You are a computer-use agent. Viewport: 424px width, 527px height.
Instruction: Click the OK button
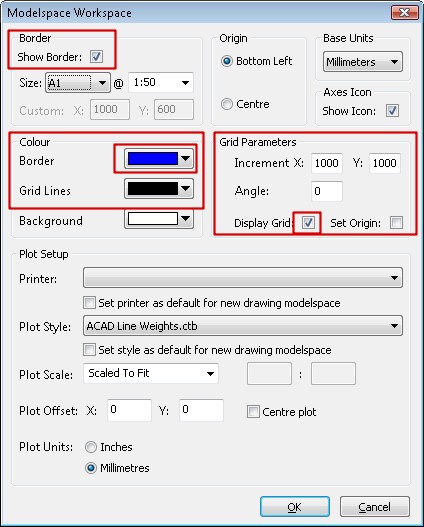click(295, 506)
